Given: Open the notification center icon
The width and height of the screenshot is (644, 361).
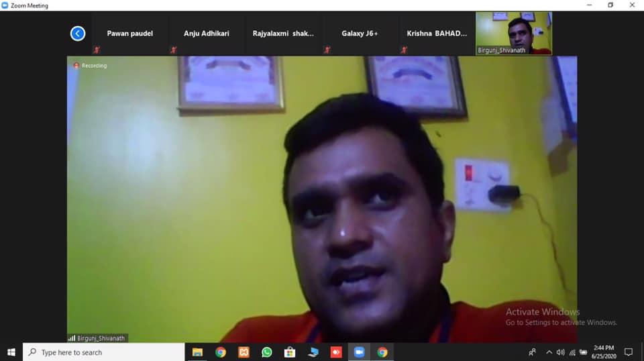Looking at the screenshot, I should click(x=629, y=352).
